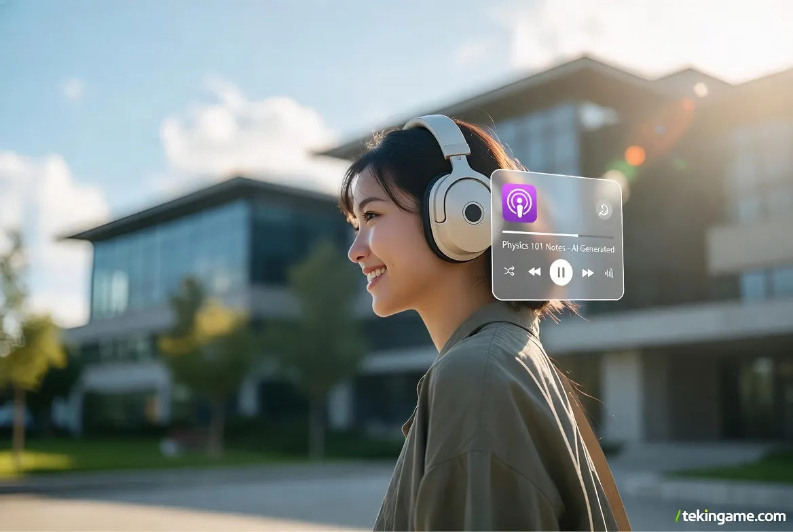
Task: Click the circular button on headphone ear cup
Action: [473, 212]
